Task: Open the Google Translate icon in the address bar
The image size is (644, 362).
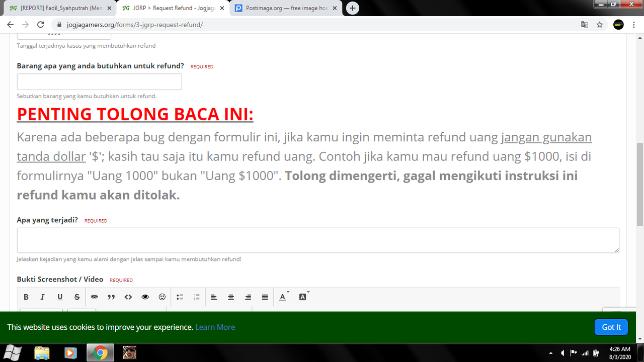Action: [585, 25]
